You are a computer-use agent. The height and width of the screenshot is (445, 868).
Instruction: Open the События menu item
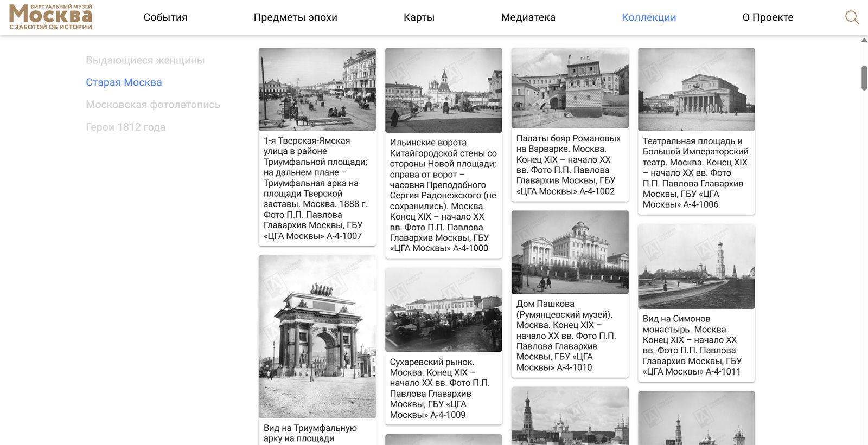pyautogui.click(x=165, y=17)
